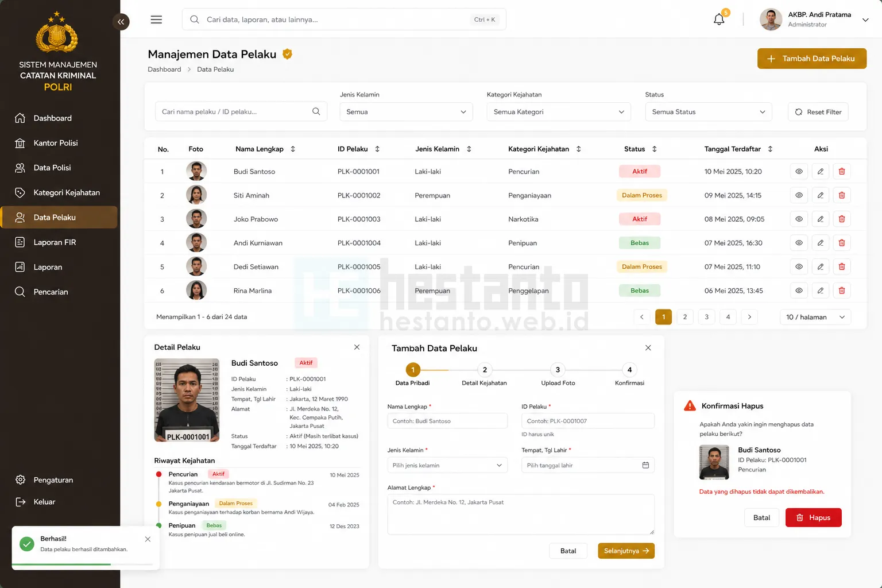
Task: Edit Siti Aminah record with pencil icon
Action: click(x=821, y=195)
